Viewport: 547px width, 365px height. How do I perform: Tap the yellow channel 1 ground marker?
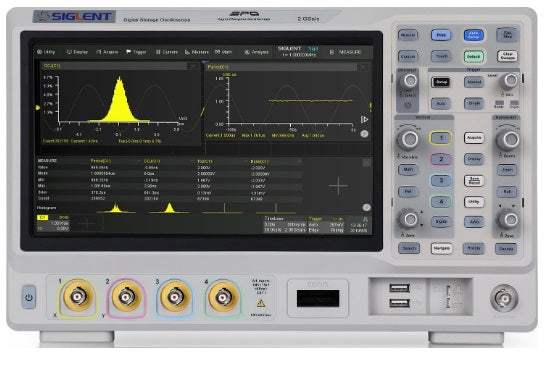38,107
